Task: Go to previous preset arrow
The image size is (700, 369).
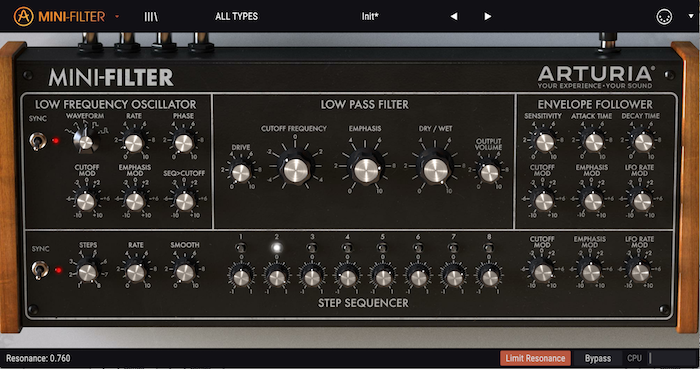Action: (x=454, y=17)
